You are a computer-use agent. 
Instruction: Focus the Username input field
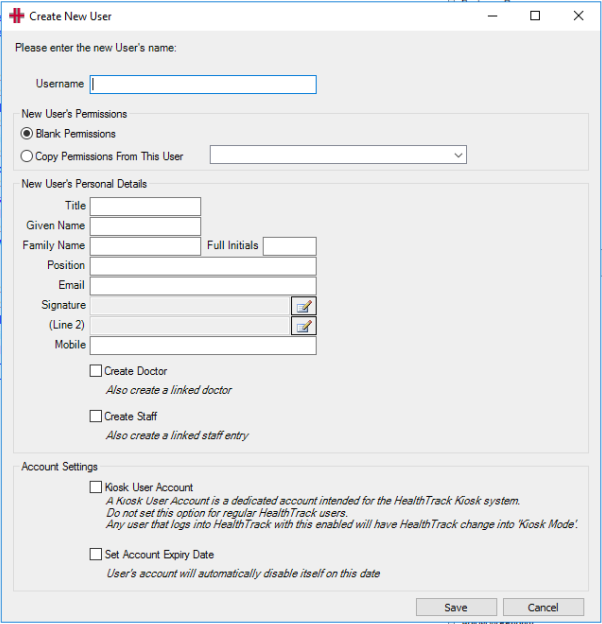coord(203,85)
